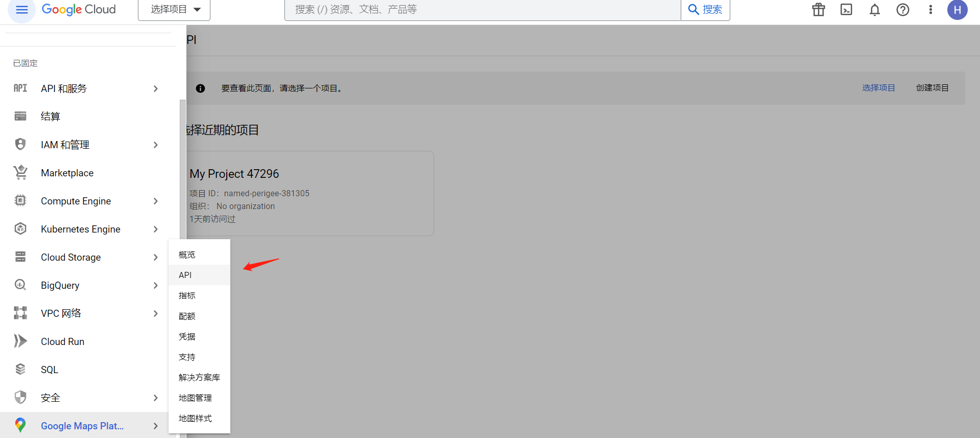Click the 创建项目 button
The width and height of the screenshot is (980, 438).
click(x=932, y=88)
